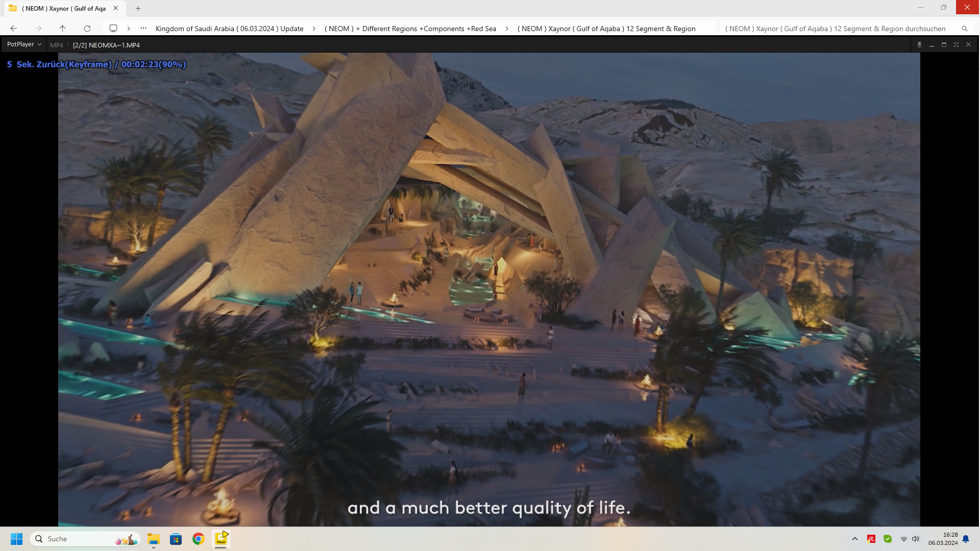This screenshot has height=551, width=980.
Task: Click the This PC monitor icon in address bar
Action: click(x=113, y=29)
